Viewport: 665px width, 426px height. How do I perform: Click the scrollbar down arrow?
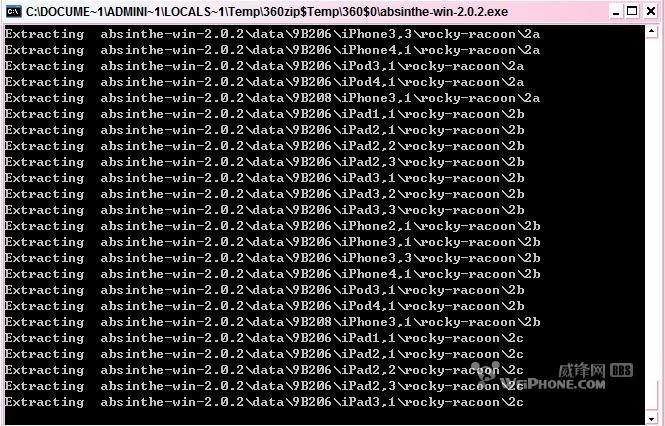point(651,419)
